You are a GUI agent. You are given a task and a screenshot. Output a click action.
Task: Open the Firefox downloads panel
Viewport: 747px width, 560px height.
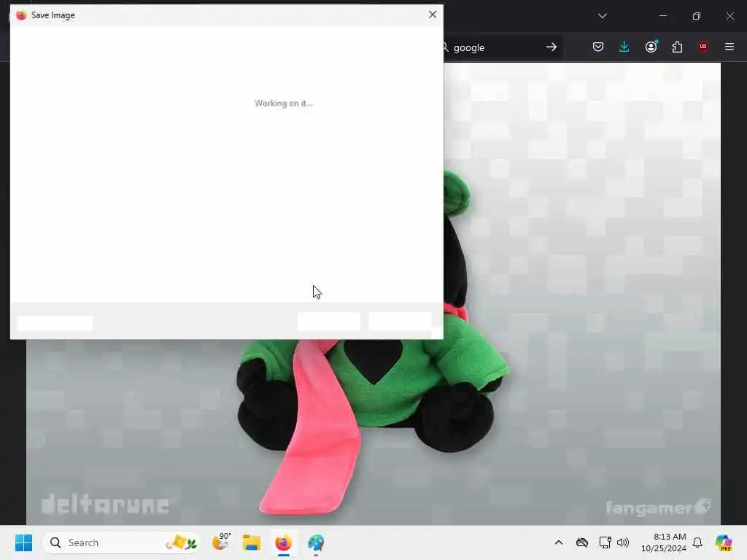point(624,47)
